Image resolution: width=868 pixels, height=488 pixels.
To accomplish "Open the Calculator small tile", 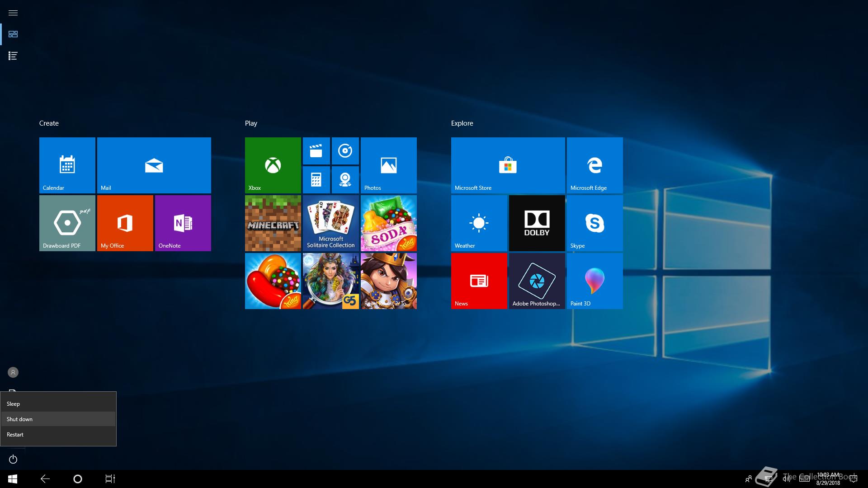I will coord(316,180).
